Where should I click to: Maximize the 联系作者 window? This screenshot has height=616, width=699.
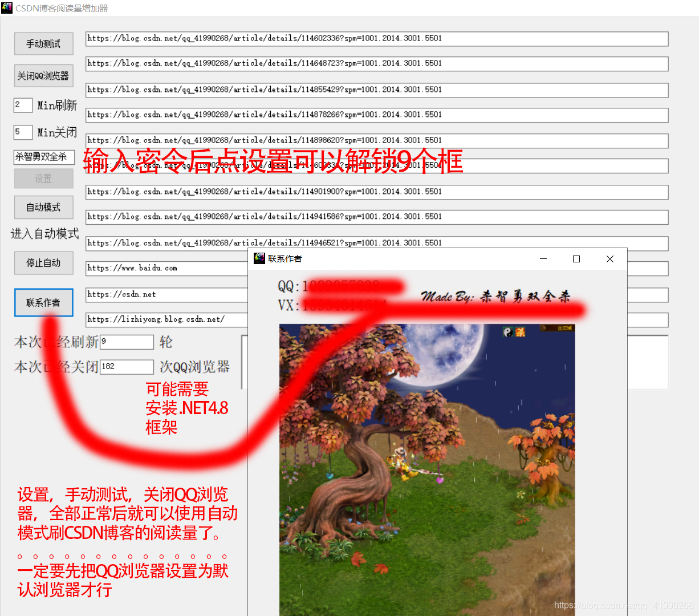(x=576, y=259)
